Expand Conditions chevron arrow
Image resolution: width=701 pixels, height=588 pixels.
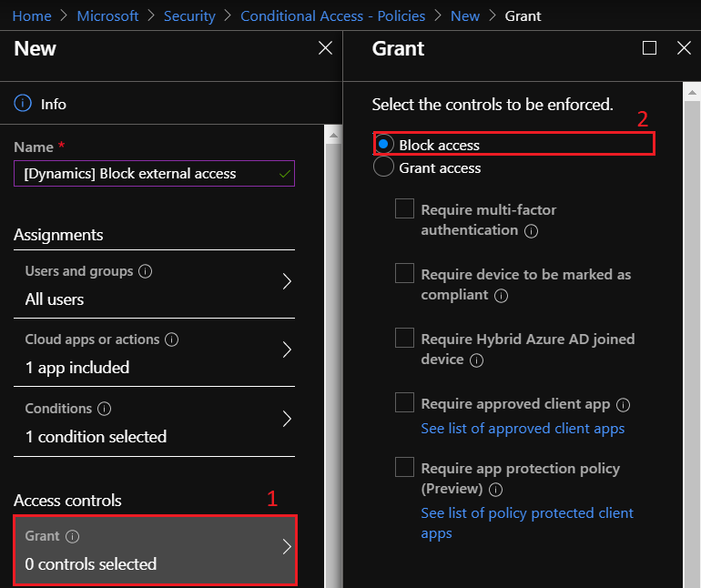click(287, 419)
